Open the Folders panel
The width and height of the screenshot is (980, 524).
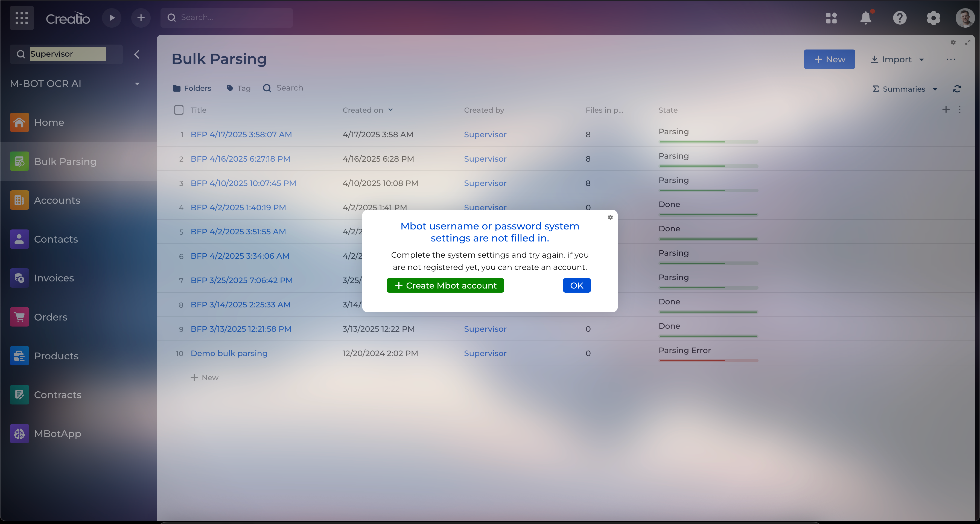tap(192, 88)
